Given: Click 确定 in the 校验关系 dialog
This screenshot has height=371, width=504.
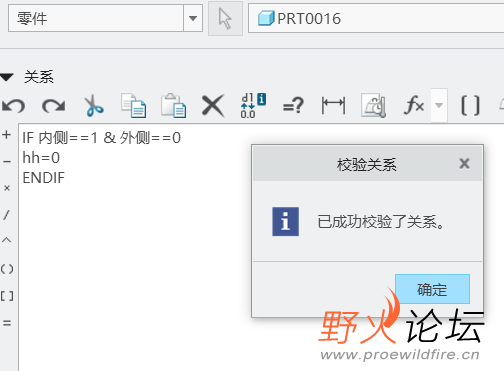Looking at the screenshot, I should pyautogui.click(x=432, y=289).
